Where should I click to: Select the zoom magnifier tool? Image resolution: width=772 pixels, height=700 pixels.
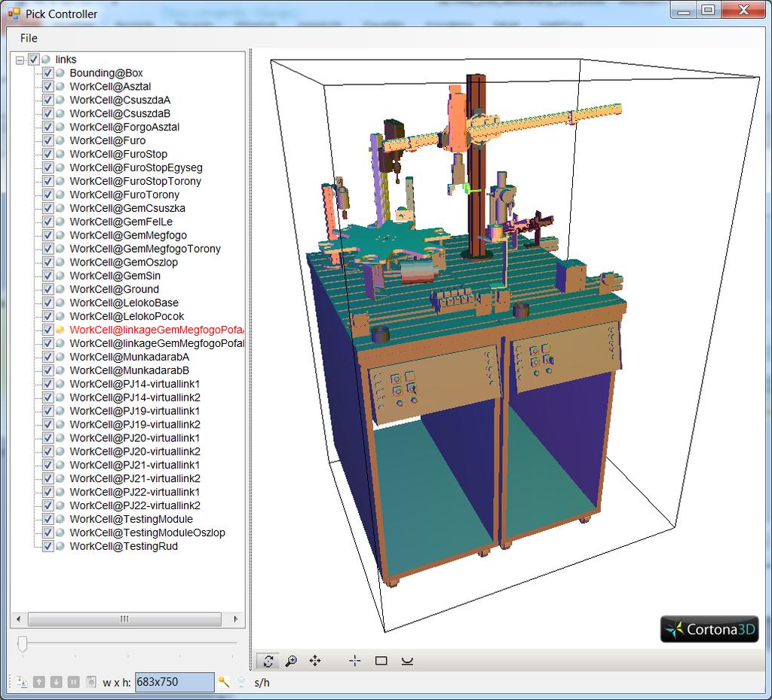point(292,661)
